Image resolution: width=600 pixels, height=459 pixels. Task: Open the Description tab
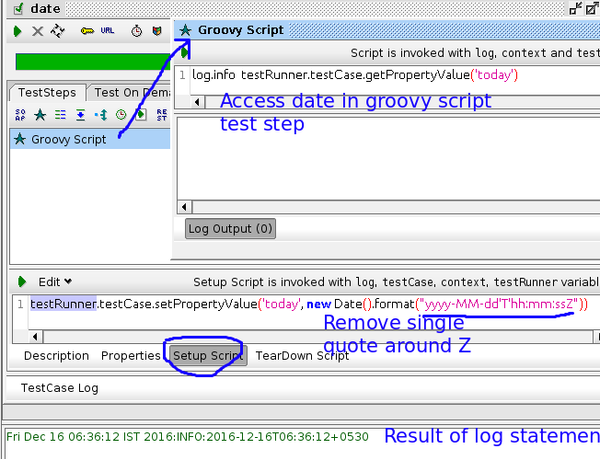(x=56, y=356)
